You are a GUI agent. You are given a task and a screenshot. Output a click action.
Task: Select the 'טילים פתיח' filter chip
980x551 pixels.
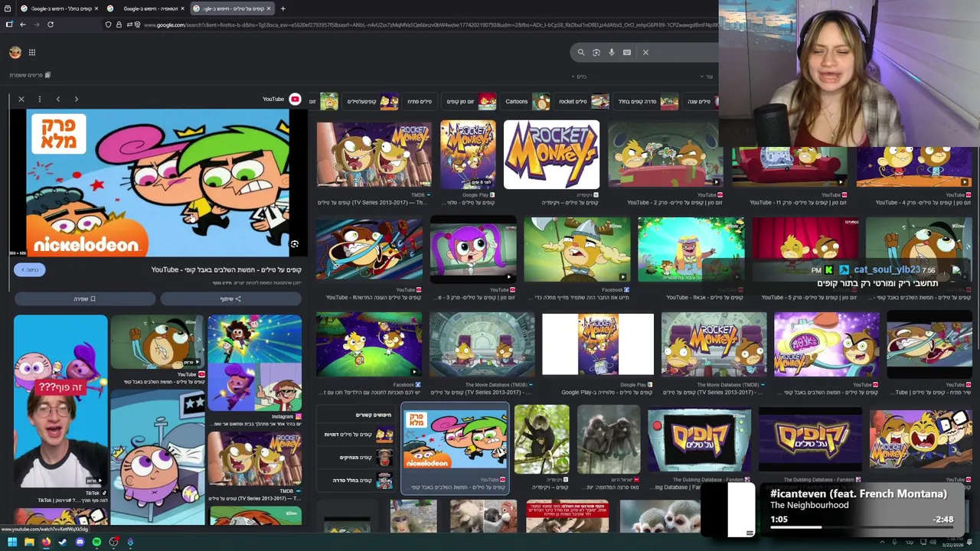[x=420, y=101]
